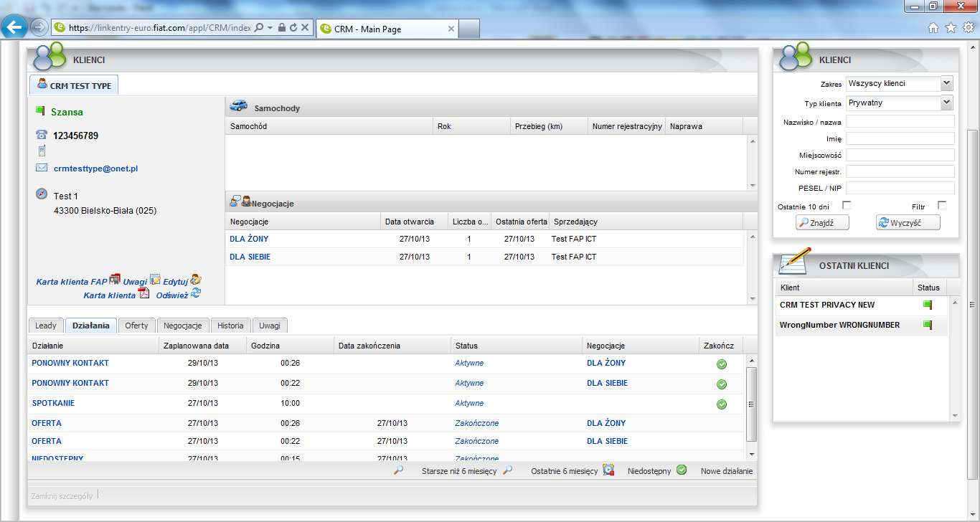Click the car icon in Samochody header
The width and height of the screenshot is (980, 522).
pos(239,106)
